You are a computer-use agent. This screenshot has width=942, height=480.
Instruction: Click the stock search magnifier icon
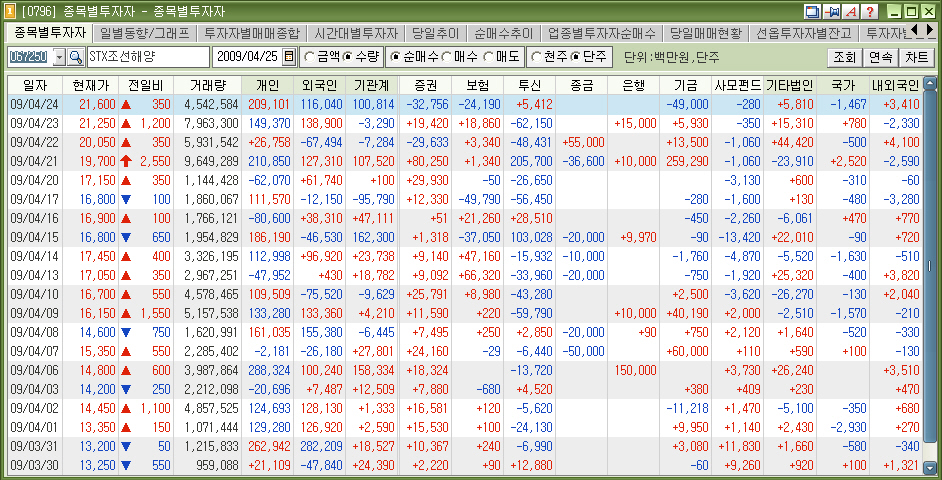[x=75, y=57]
